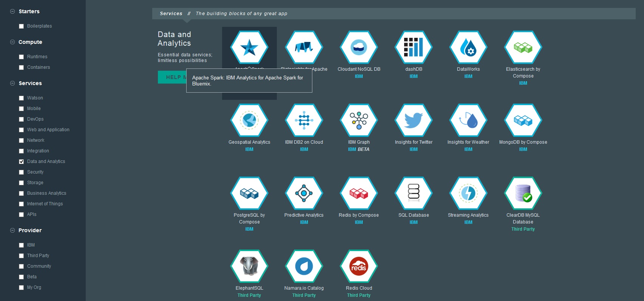
Task: Click the Services breadcrumb heading
Action: coord(171,14)
